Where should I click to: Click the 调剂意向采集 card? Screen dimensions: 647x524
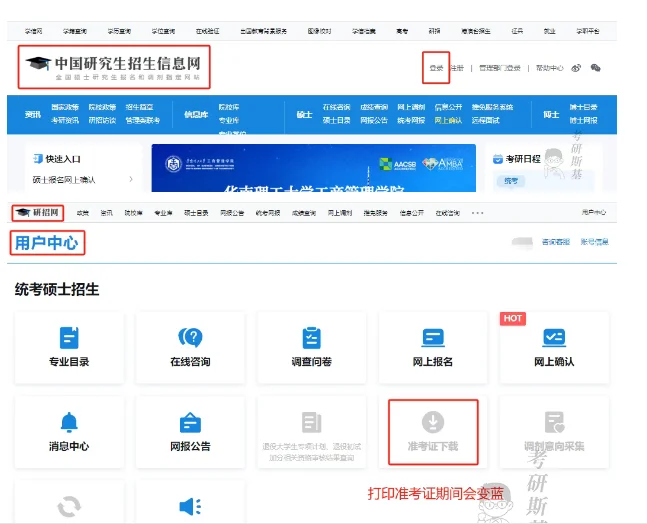pos(554,432)
